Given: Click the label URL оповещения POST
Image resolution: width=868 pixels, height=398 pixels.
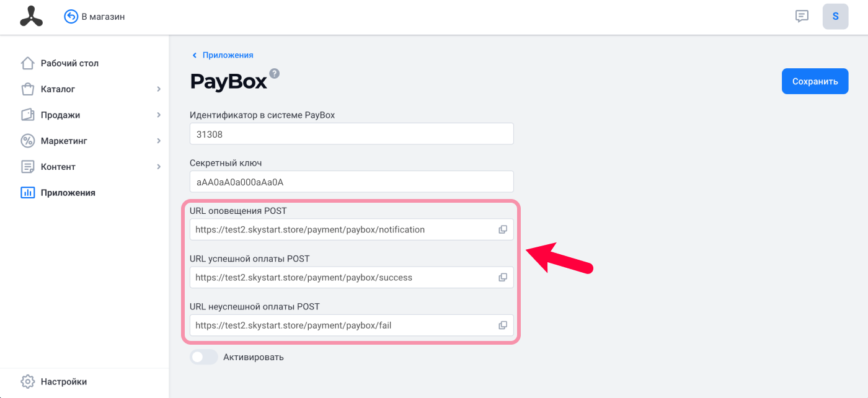Looking at the screenshot, I should pos(238,211).
